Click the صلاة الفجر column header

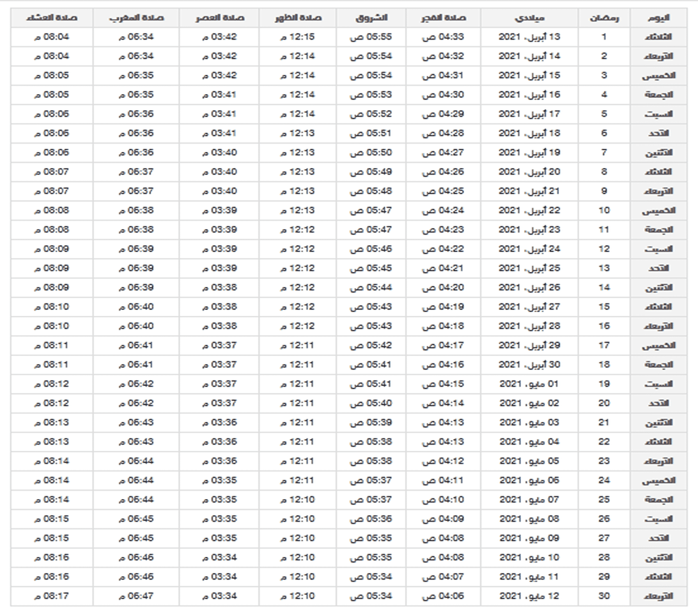(x=443, y=18)
